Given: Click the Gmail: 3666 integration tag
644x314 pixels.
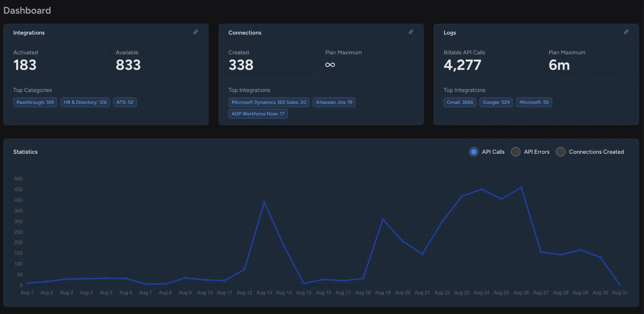Looking at the screenshot, I should [460, 102].
